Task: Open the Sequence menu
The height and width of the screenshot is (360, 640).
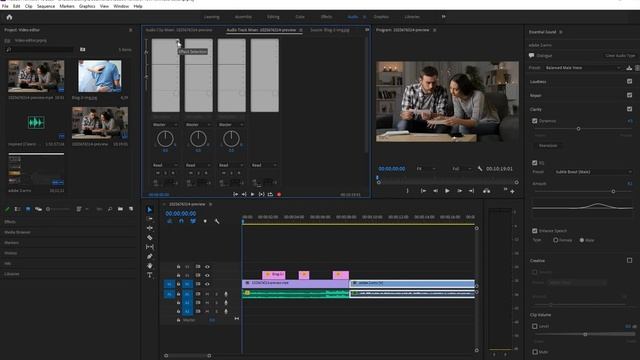Action: (x=46, y=6)
